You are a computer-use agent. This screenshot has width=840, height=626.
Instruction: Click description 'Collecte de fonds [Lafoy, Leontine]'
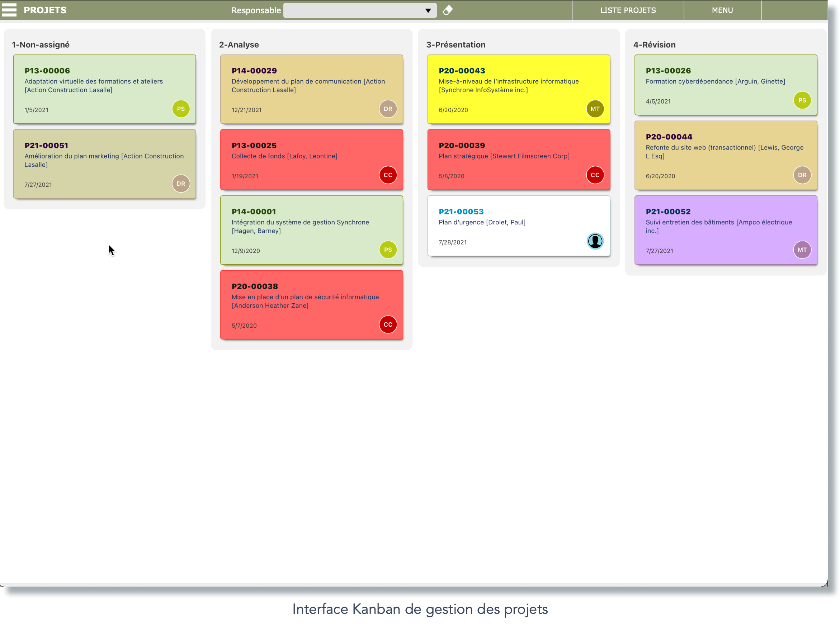(x=284, y=156)
